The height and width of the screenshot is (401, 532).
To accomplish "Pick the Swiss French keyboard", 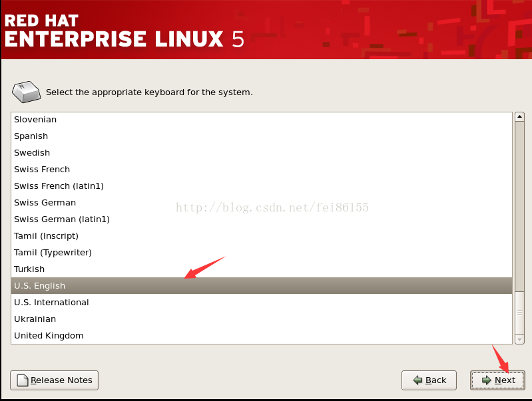I will click(261, 170).
